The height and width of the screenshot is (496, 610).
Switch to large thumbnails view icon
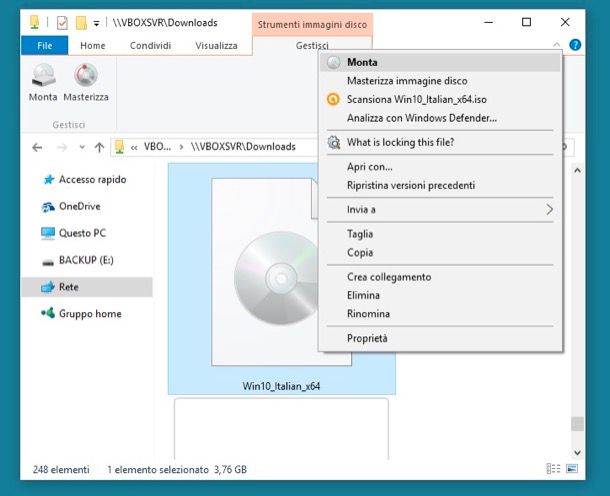pyautogui.click(x=572, y=469)
